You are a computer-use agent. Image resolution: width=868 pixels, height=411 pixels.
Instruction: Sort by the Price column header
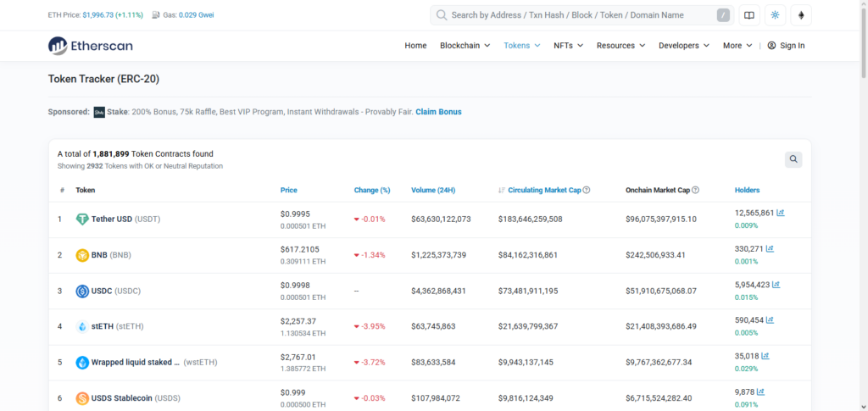289,190
